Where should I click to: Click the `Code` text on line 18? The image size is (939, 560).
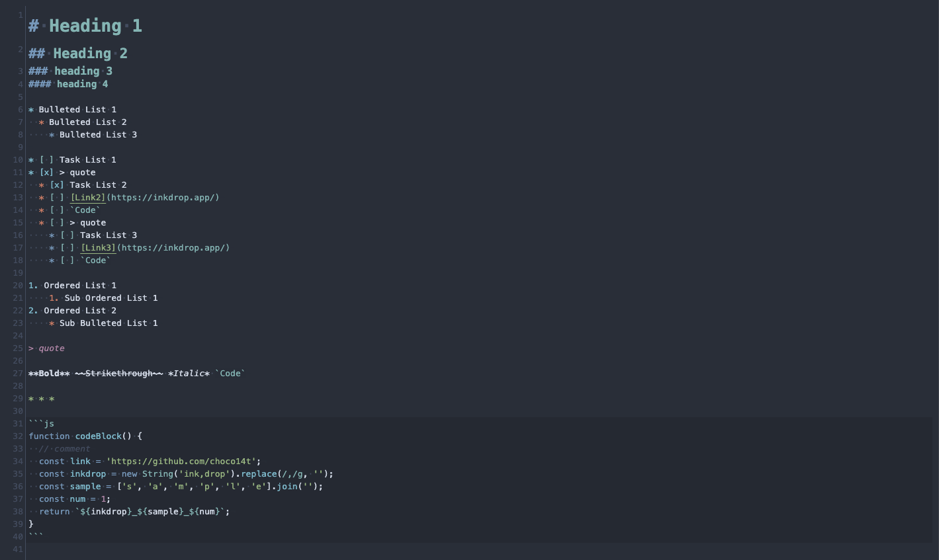(96, 260)
